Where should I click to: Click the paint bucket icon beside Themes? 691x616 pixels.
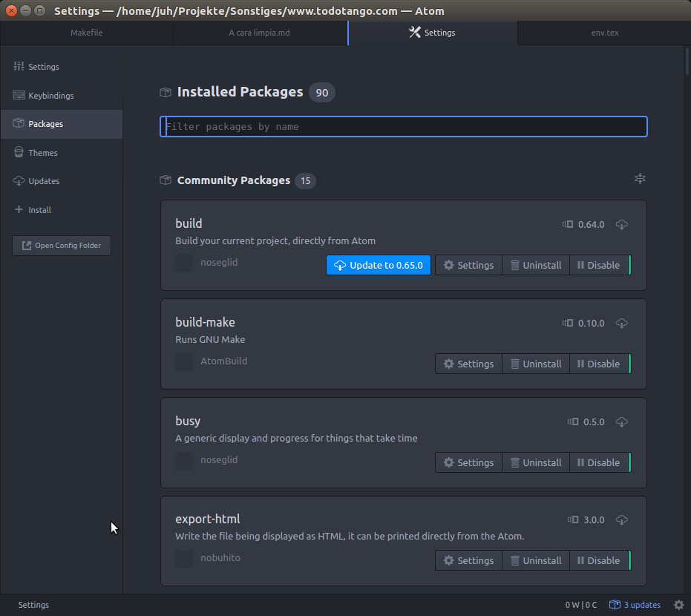19,152
